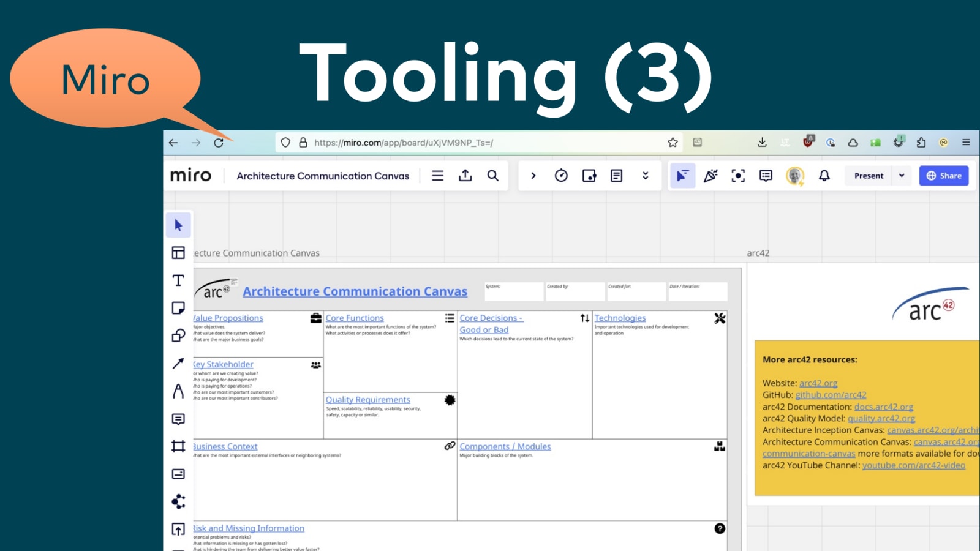Expand the Present dropdown arrow
This screenshot has width=980, height=551.
click(902, 176)
